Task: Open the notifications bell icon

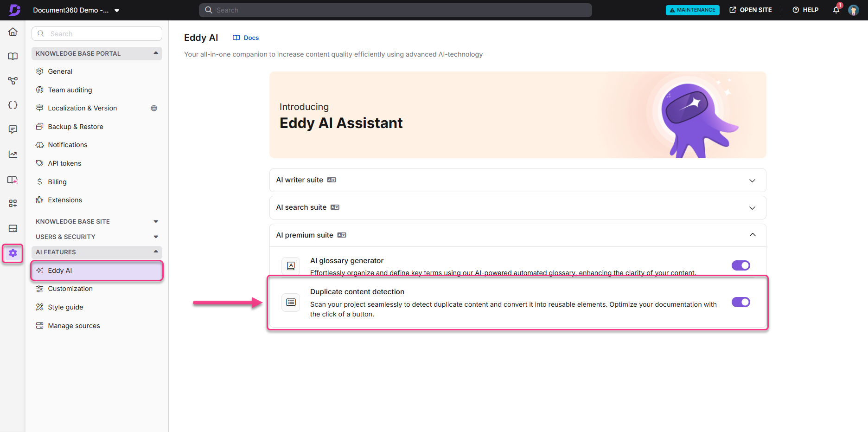Action: tap(836, 10)
